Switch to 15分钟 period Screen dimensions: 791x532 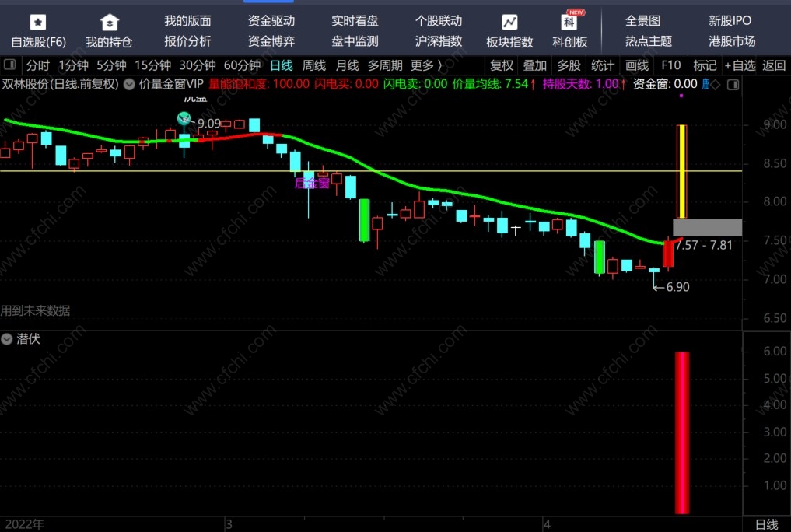(x=153, y=65)
